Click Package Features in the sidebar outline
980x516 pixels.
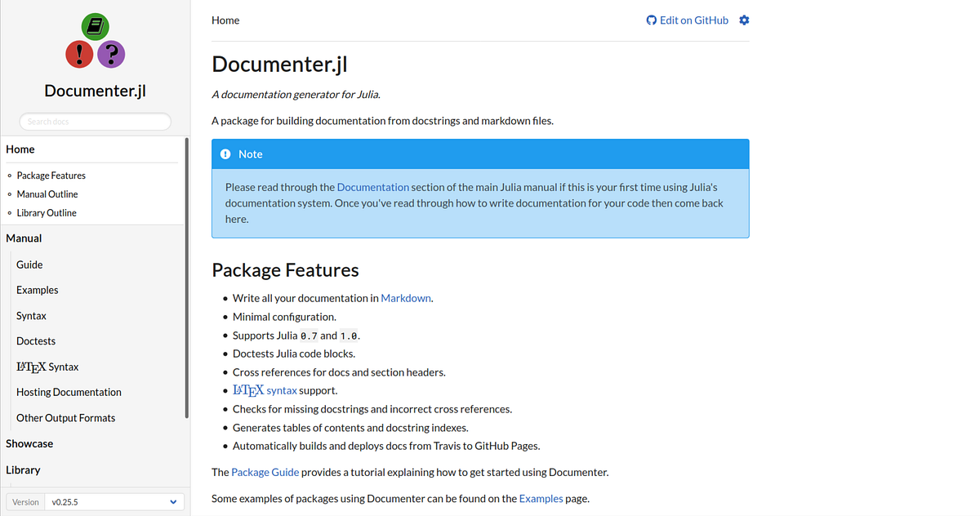[x=52, y=175]
